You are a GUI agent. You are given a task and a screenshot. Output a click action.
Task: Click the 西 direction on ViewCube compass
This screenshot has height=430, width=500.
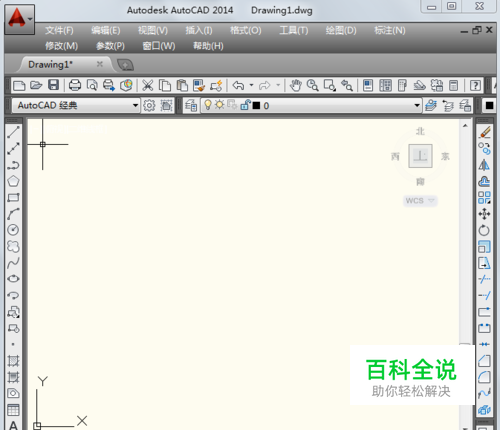coord(395,156)
